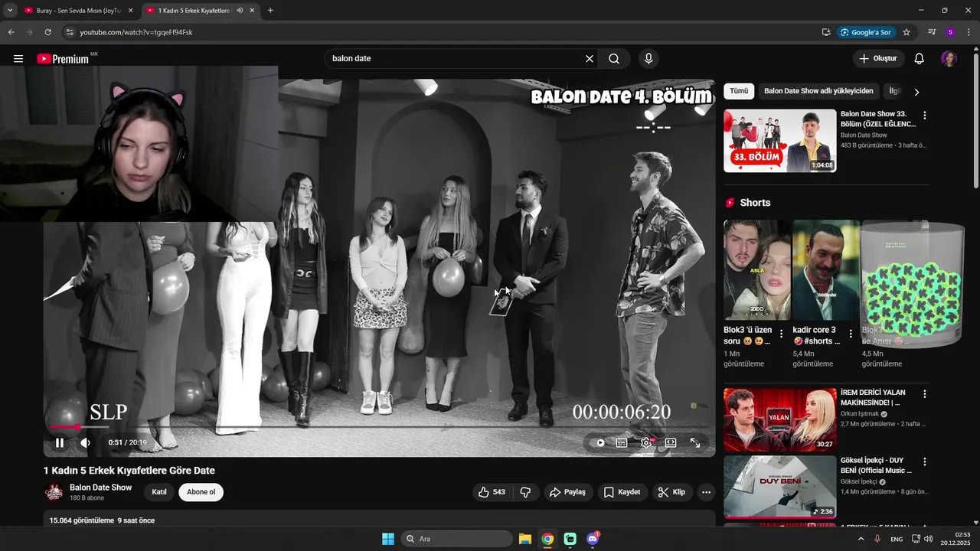Subscribe with the Abone ol button

point(201,492)
